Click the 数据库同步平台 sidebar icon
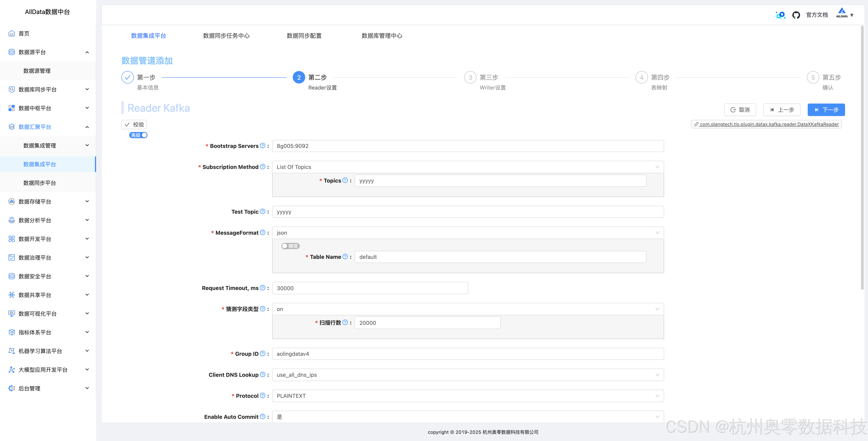Viewport: 868px width, 441px height. (x=11, y=89)
